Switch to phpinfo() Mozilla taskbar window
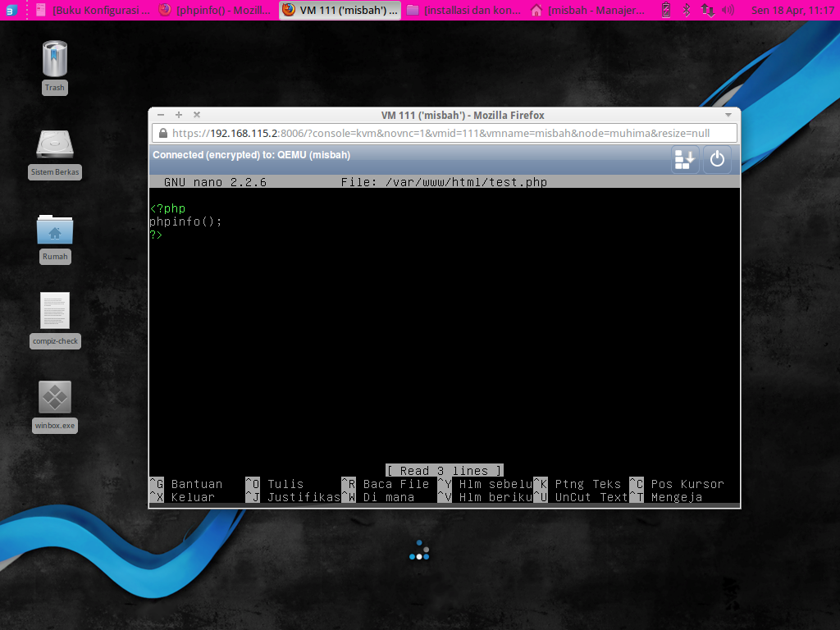The width and height of the screenshot is (840, 630). click(217, 10)
